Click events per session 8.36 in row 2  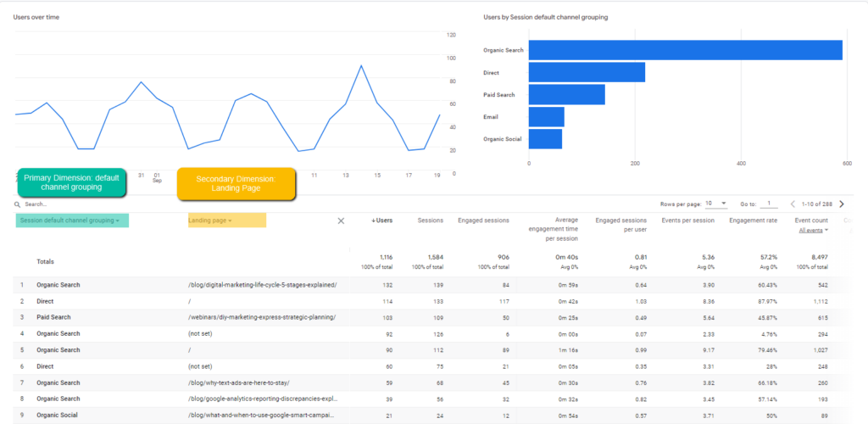pyautogui.click(x=709, y=302)
